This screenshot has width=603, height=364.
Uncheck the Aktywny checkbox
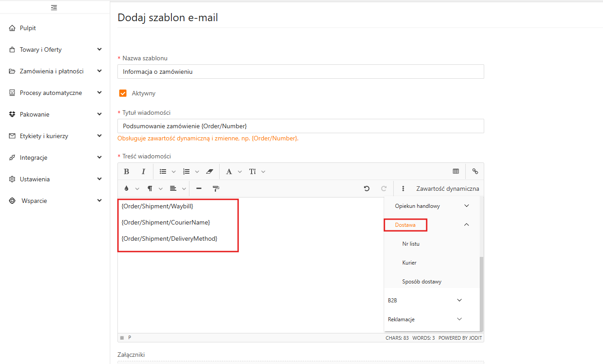pyautogui.click(x=123, y=93)
